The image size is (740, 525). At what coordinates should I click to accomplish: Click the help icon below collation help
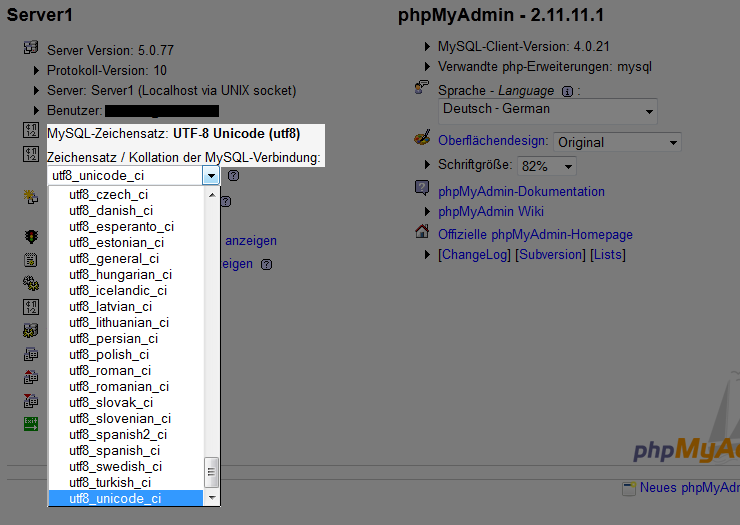(227, 202)
